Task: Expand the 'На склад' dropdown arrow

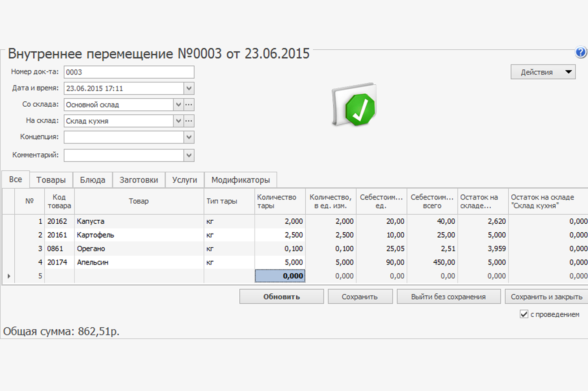Action: pyautogui.click(x=178, y=121)
